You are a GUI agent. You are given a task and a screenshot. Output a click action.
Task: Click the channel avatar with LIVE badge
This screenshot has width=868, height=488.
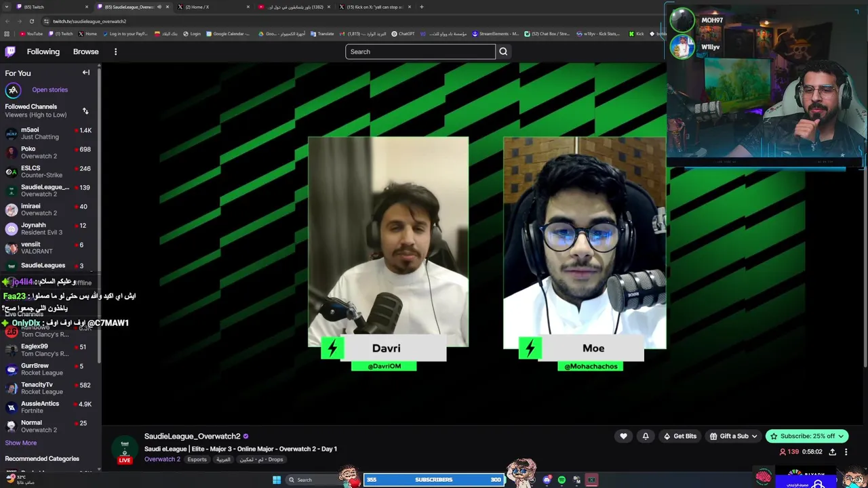(x=125, y=450)
